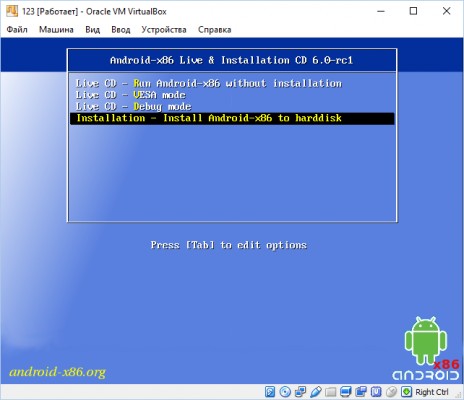The width and height of the screenshot is (464, 400).
Task: Click the VirtualBox window title icon
Action: pos(12,11)
